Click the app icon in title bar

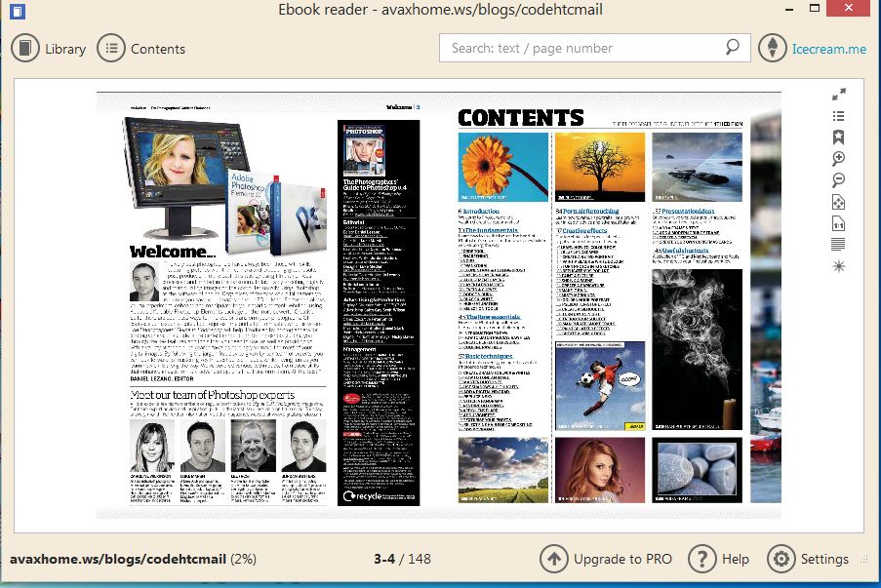tap(18, 11)
